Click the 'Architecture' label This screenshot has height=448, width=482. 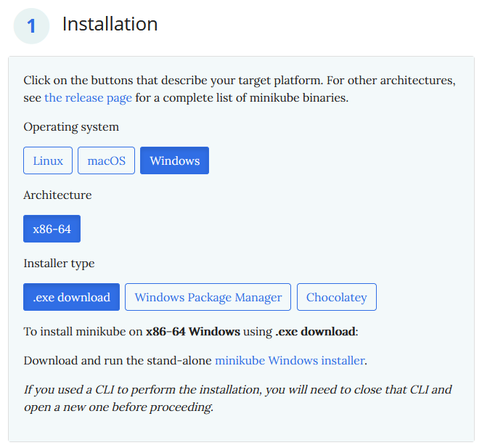click(x=58, y=195)
